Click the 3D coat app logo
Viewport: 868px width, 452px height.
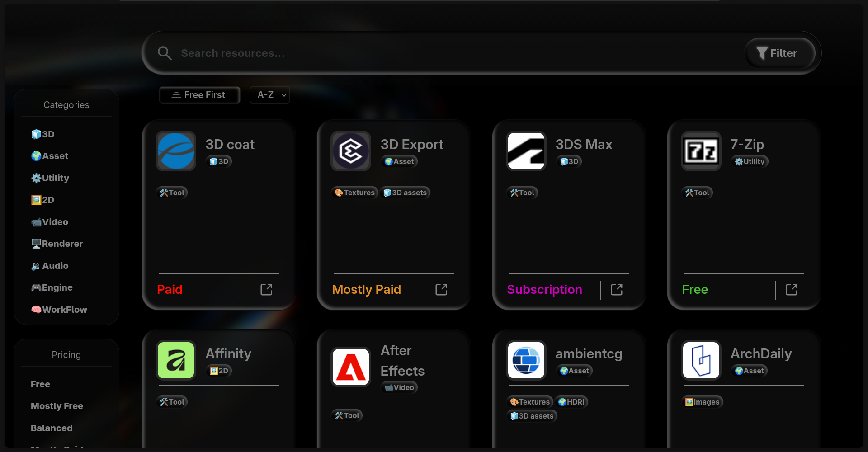(x=176, y=151)
